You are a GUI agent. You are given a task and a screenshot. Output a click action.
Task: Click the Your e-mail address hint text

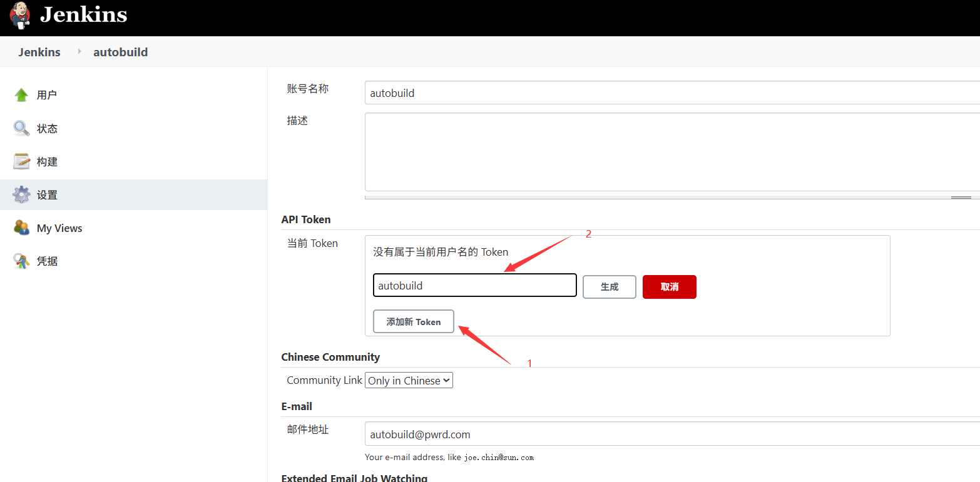(x=449, y=458)
